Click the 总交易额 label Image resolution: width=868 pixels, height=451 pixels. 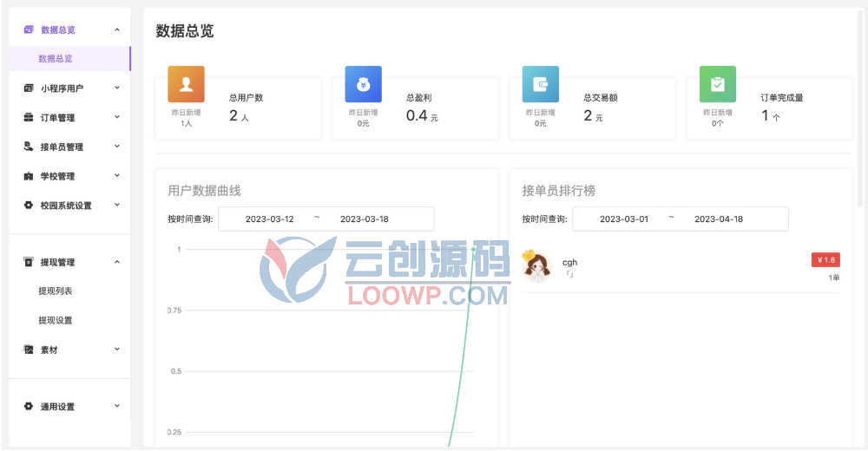600,97
